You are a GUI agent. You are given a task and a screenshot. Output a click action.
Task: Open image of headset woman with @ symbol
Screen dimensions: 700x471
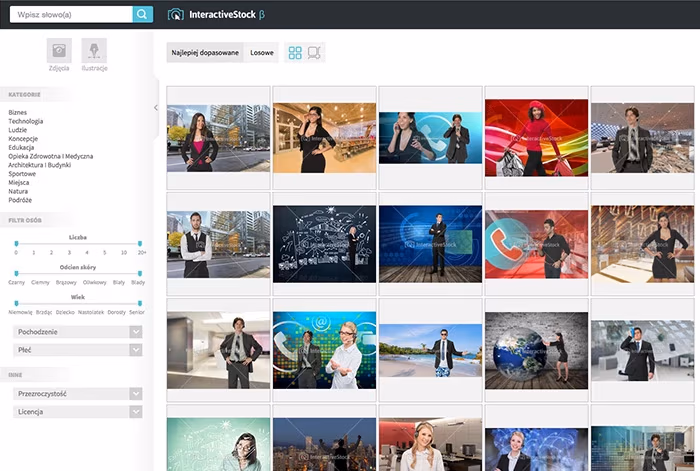tap(325, 350)
